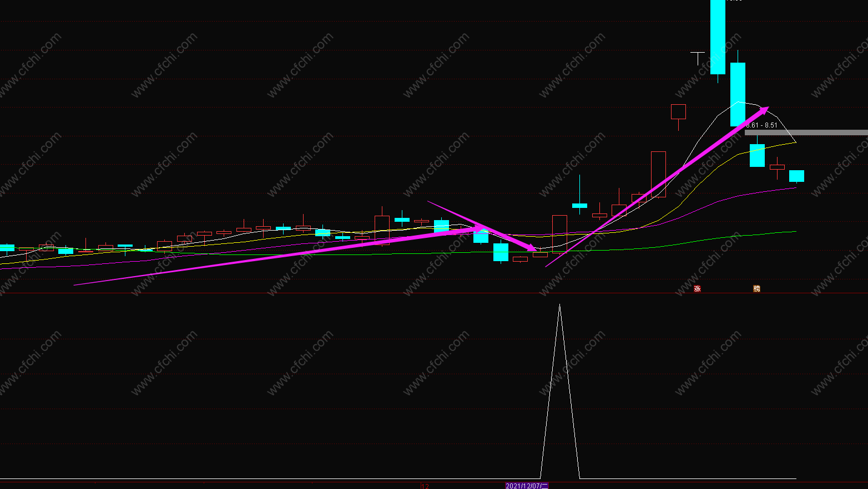Click the tallest cyan candlestick
Screen dimensions: 868x489
[718, 37]
